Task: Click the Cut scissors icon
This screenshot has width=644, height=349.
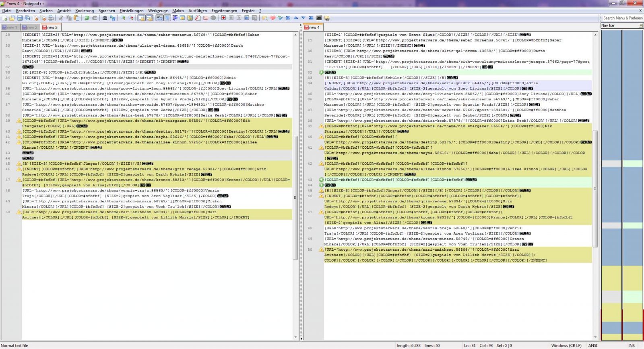Action: (x=61, y=18)
